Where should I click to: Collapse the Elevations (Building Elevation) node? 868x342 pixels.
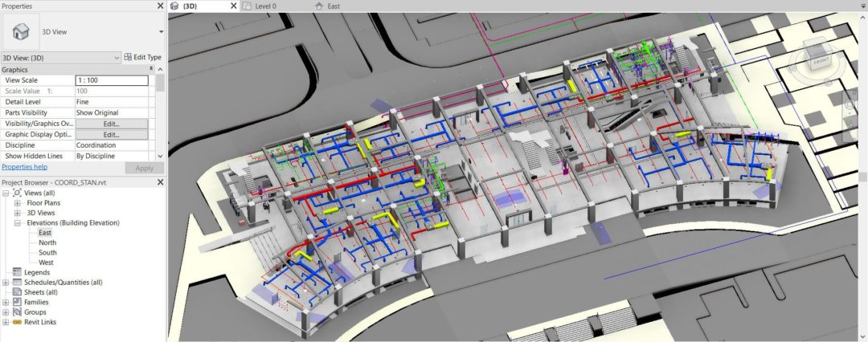17,223
